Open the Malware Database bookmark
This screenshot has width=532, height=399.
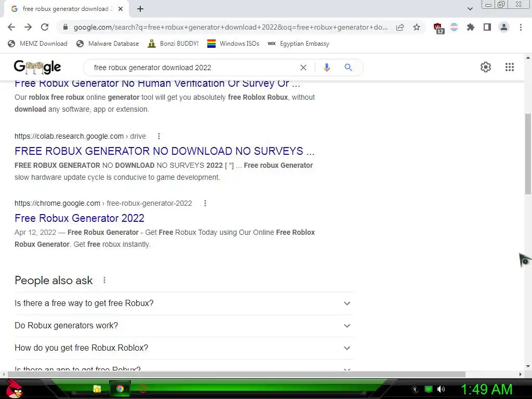coord(108,44)
